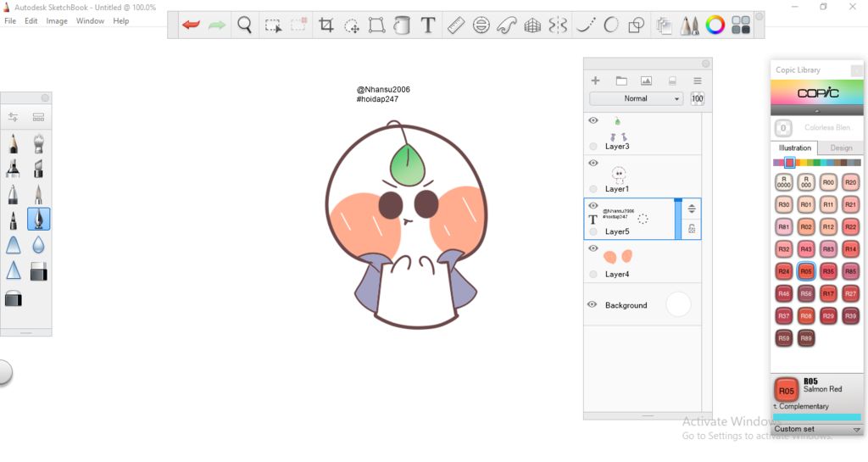Switch to the Design tab
868x462 pixels.
click(841, 148)
